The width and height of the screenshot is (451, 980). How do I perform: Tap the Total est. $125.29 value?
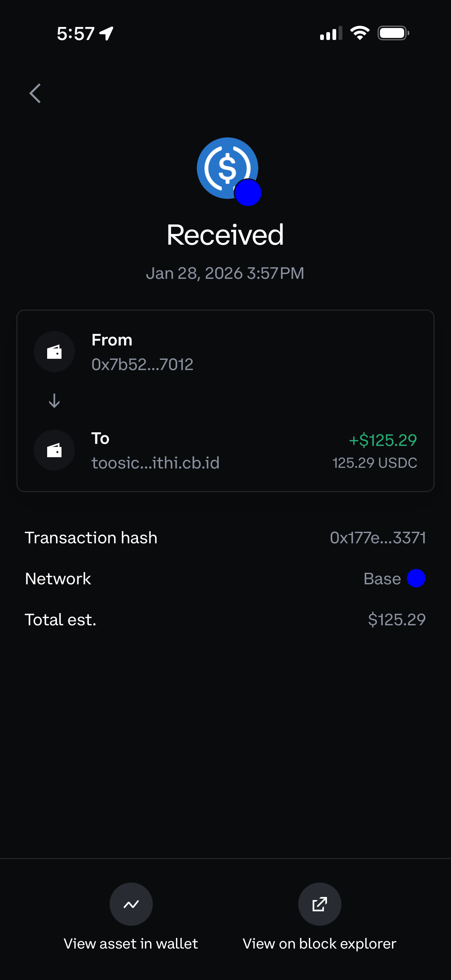pos(397,620)
